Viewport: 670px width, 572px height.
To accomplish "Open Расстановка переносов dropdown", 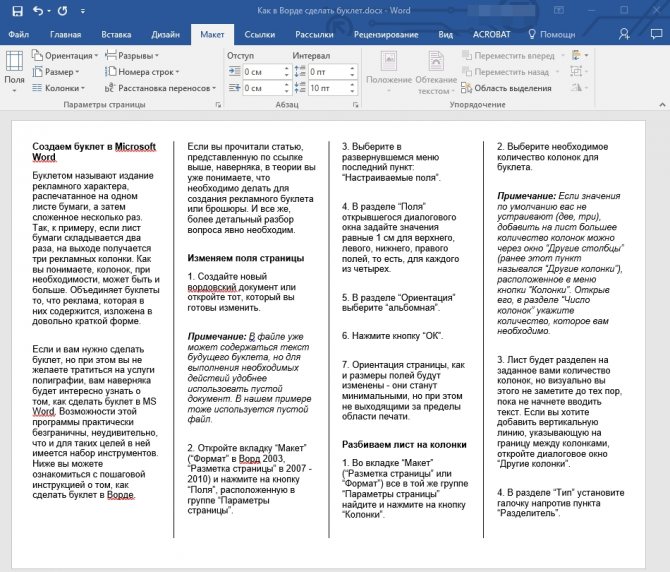I will click(x=161, y=88).
